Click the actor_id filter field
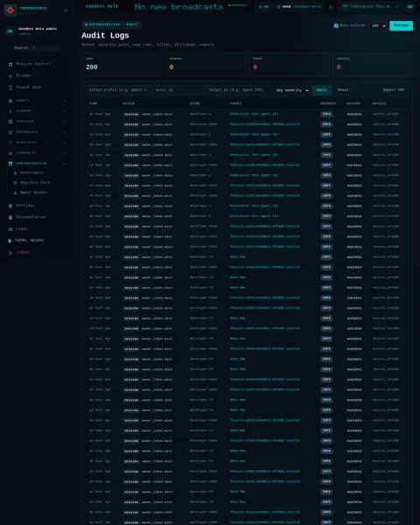The height and width of the screenshot is (525, 420). tap(178, 90)
